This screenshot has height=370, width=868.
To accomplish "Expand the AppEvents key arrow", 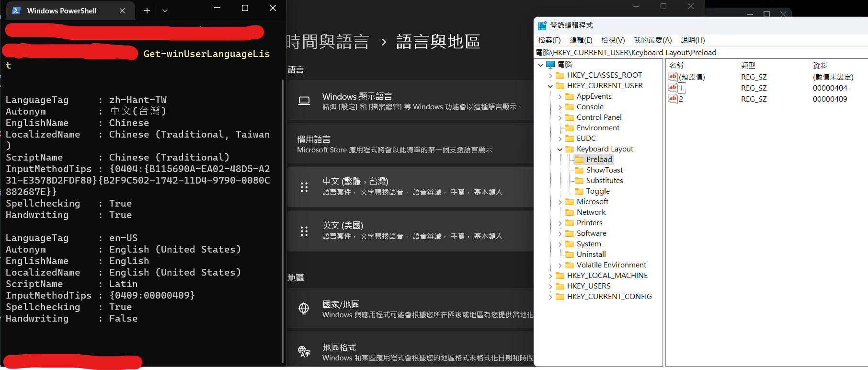I will (x=560, y=96).
